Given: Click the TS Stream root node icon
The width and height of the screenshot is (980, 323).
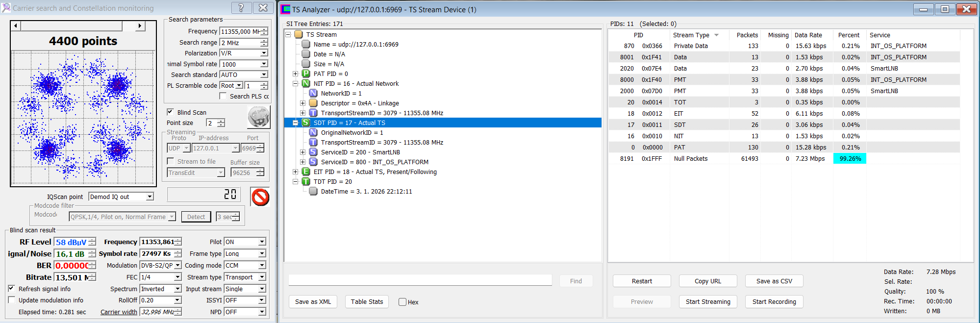Looking at the screenshot, I should [299, 35].
